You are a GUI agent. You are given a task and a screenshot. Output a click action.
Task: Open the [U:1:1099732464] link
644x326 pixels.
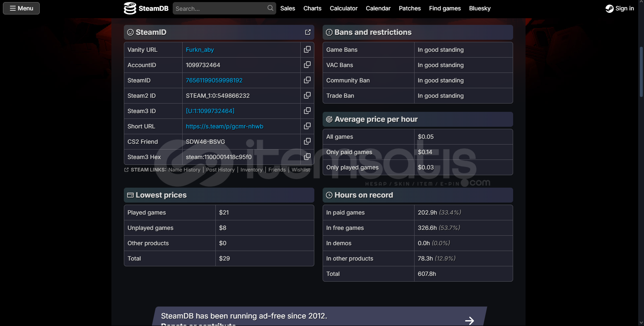point(210,111)
